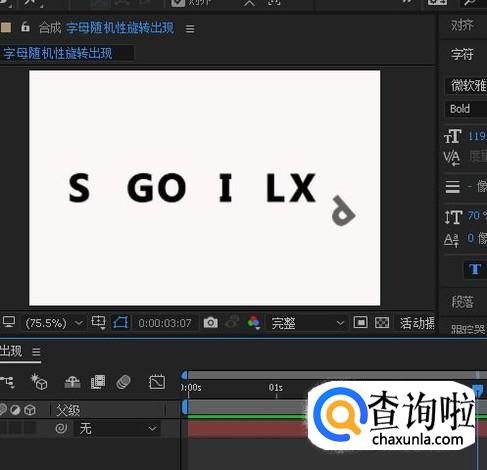Open the composition panel menu icon
This screenshot has height=470, width=487.
(190, 29)
